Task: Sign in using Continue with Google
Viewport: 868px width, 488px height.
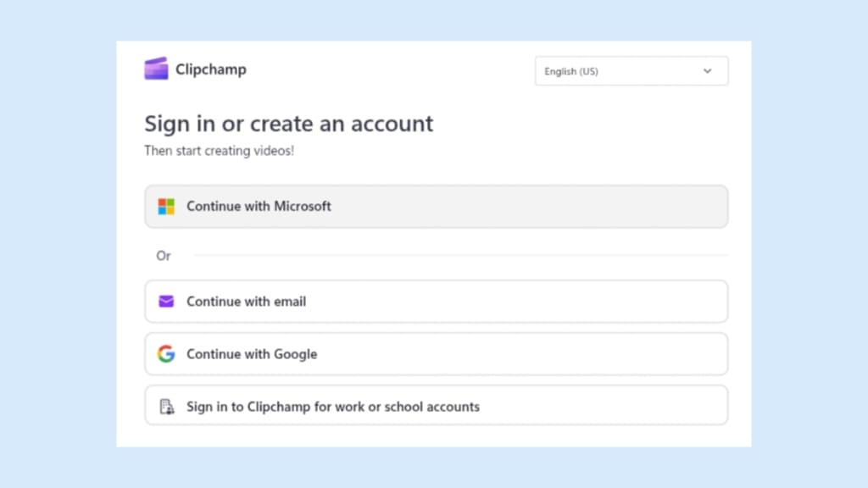Action: pos(436,354)
